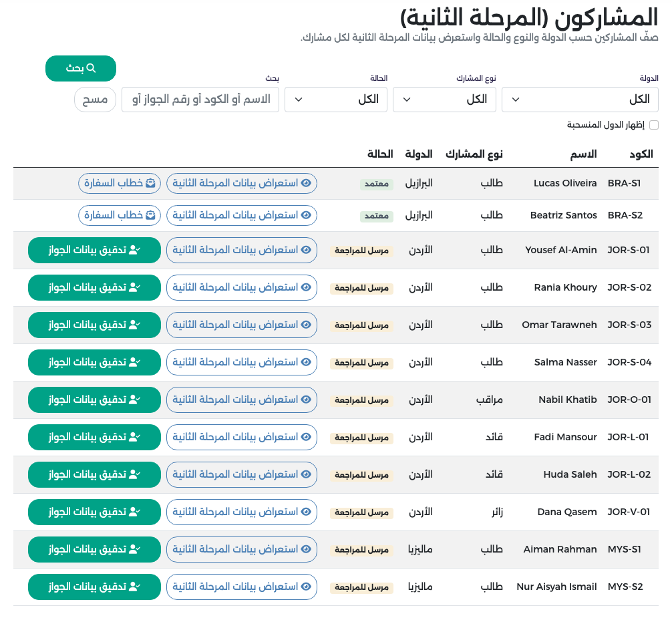
Task: Click the embassy letter envelope icon for BRA-S1
Action: point(150,183)
